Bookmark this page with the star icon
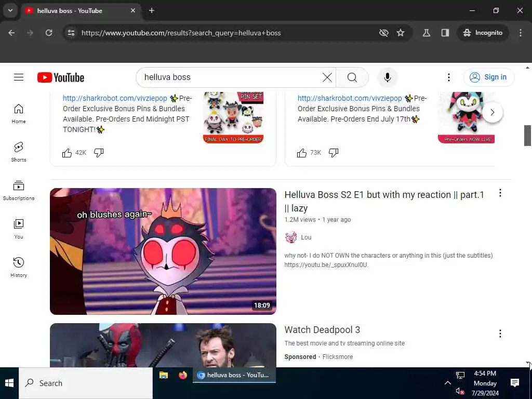532x399 pixels. click(401, 33)
